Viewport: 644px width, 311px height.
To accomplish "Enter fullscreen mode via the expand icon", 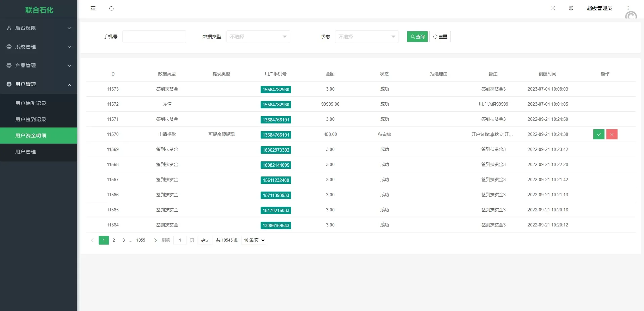I will click(552, 8).
